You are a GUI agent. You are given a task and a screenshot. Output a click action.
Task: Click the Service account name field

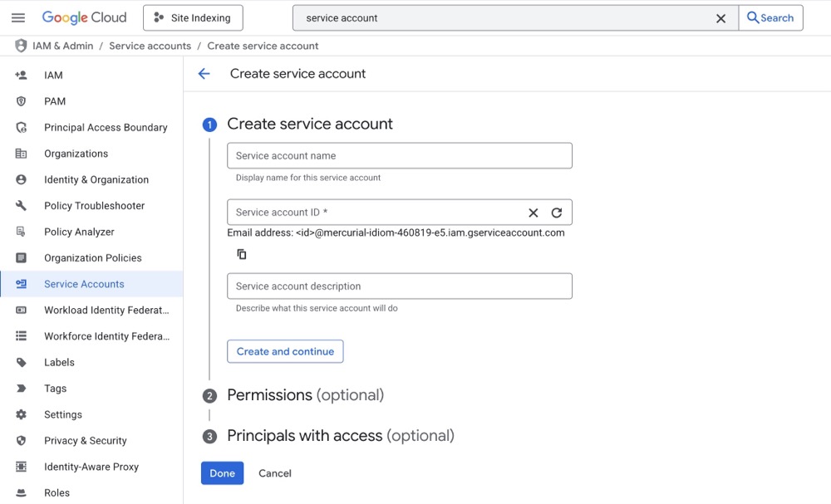400,155
